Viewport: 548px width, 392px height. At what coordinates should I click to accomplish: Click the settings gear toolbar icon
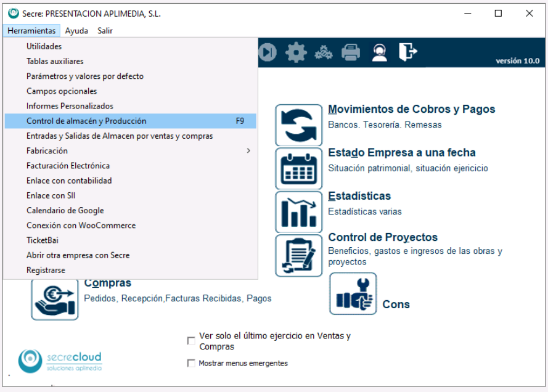[x=296, y=53]
